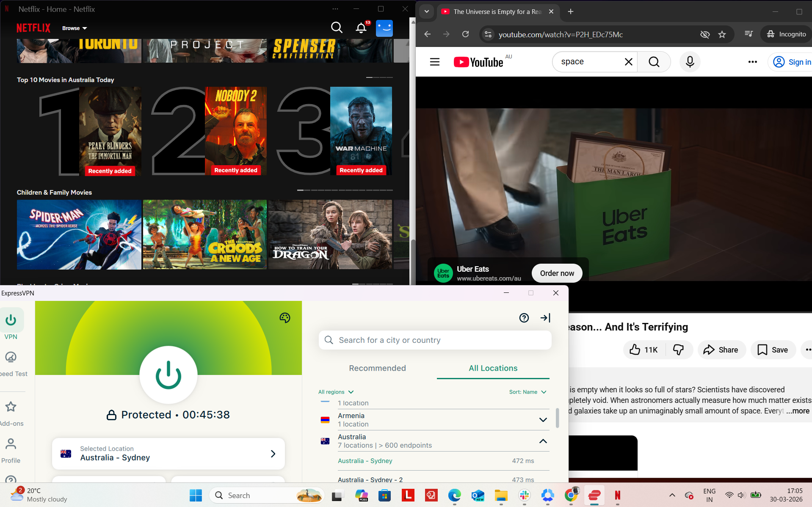Open Speed Test in ExpressVPN sidebar
The width and height of the screenshot is (812, 507).
coord(11,362)
